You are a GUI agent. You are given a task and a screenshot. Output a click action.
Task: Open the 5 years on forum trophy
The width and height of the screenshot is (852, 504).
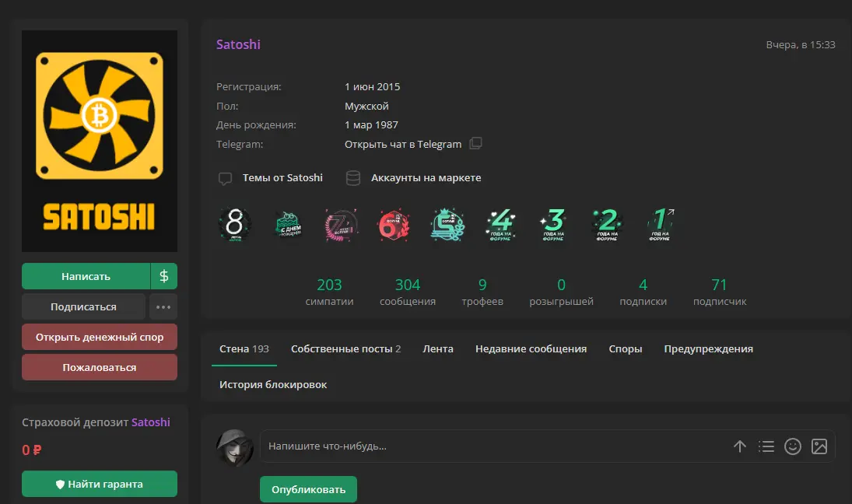[x=447, y=224]
